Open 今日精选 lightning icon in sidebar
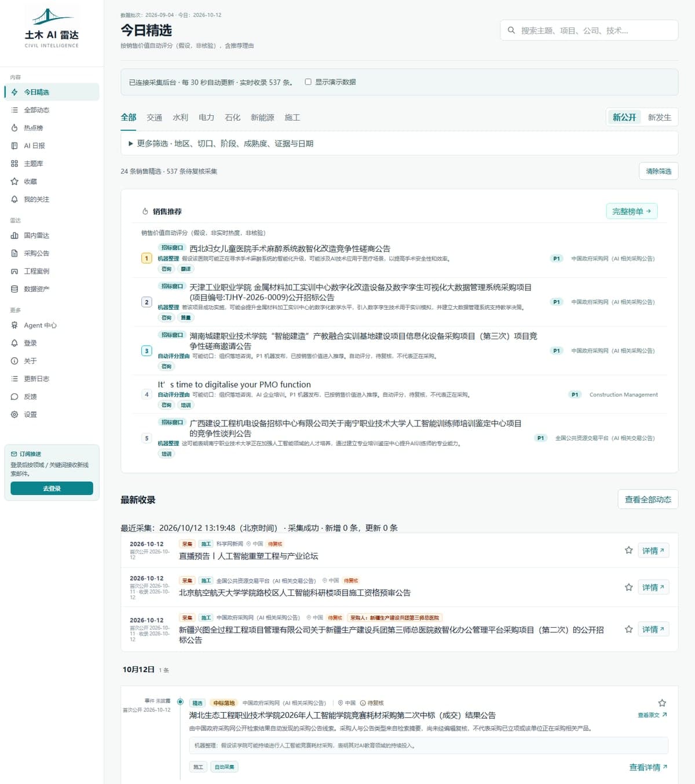This screenshot has width=695, height=784. [14, 92]
